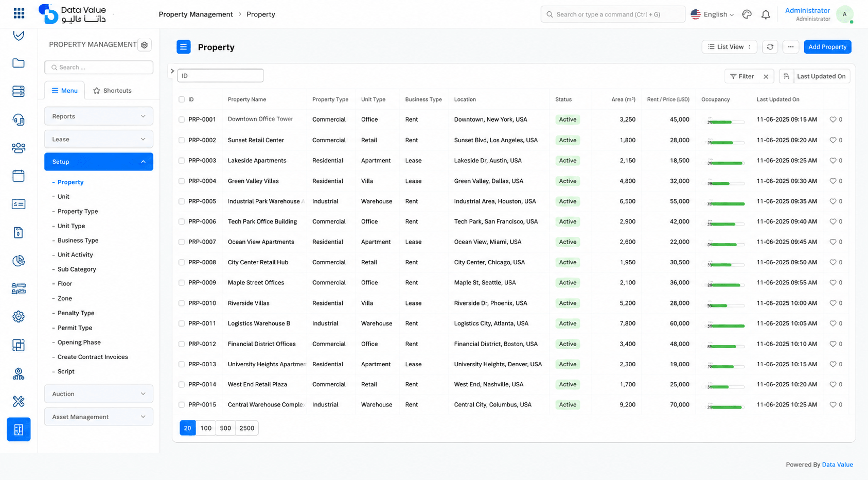Viewport: 868px width, 480px height.
Task: Check the PRP-0013 row checkbox
Action: tap(182, 364)
